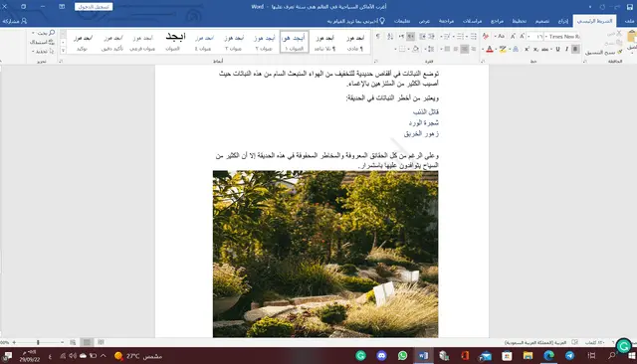Screen dimensions: 637x364
Task: Click the Increase Indent icon
Action: 422,36
